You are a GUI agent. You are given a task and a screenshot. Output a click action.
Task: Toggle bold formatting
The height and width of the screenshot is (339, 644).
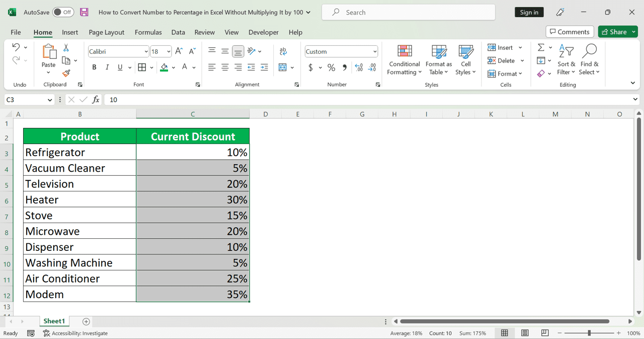point(94,67)
